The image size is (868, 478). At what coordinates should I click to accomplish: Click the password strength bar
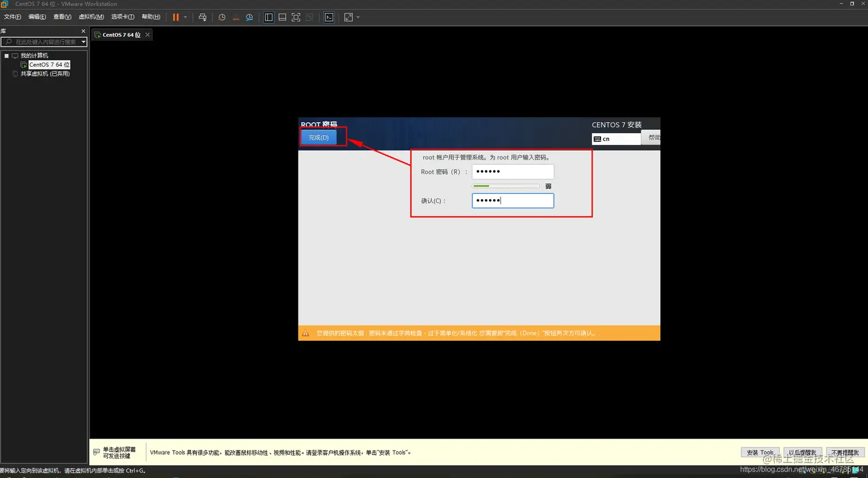point(506,186)
